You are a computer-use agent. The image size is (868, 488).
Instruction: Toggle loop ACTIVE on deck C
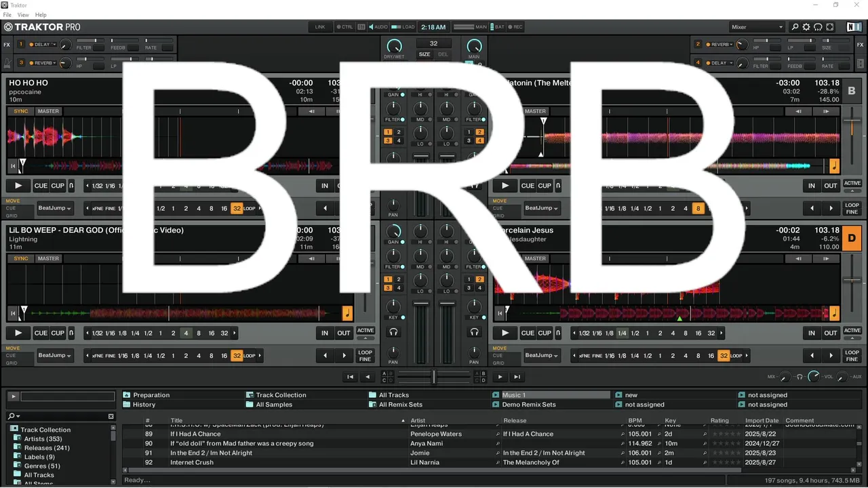click(366, 330)
